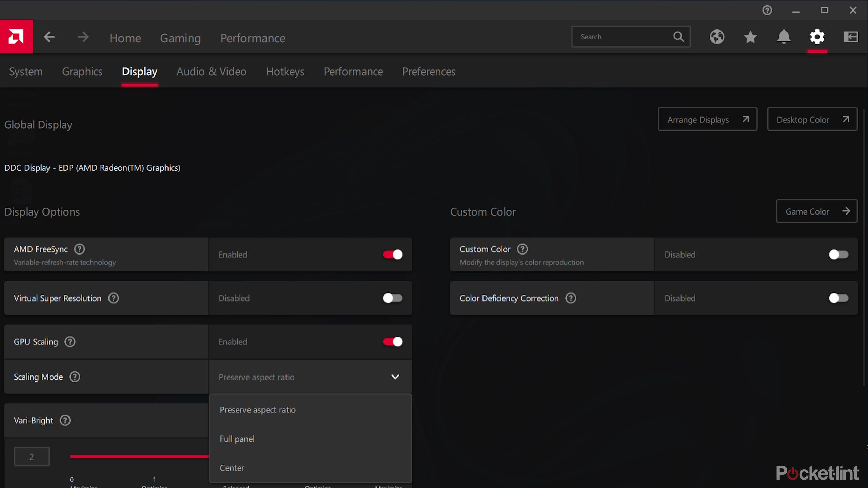Click the AMD account/profile icon
The height and width of the screenshot is (488, 868).
(x=851, y=37)
